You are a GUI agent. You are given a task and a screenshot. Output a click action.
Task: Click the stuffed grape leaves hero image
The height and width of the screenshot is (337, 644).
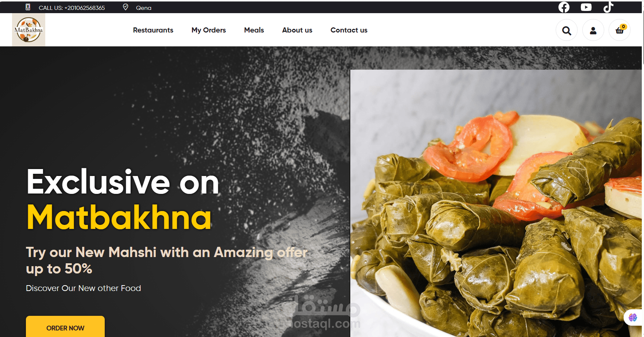point(496,203)
